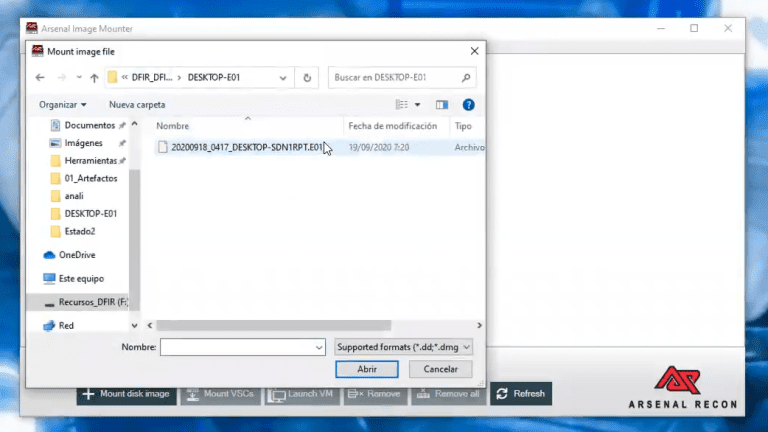Refresh the DESKTOP-E01 folder listing
This screenshot has height=432, width=768.
307,77
